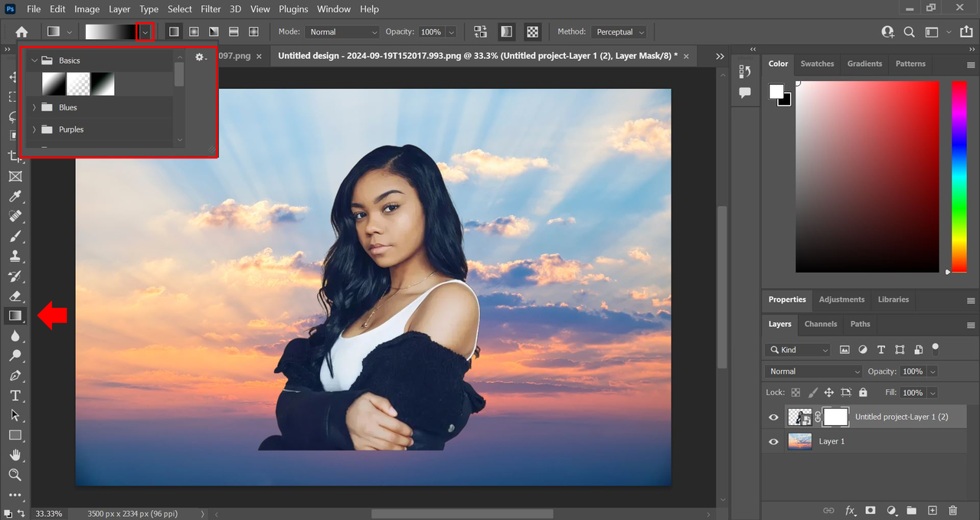Delete layer with the trash icon
Screen dimensions: 980x520
click(952, 510)
